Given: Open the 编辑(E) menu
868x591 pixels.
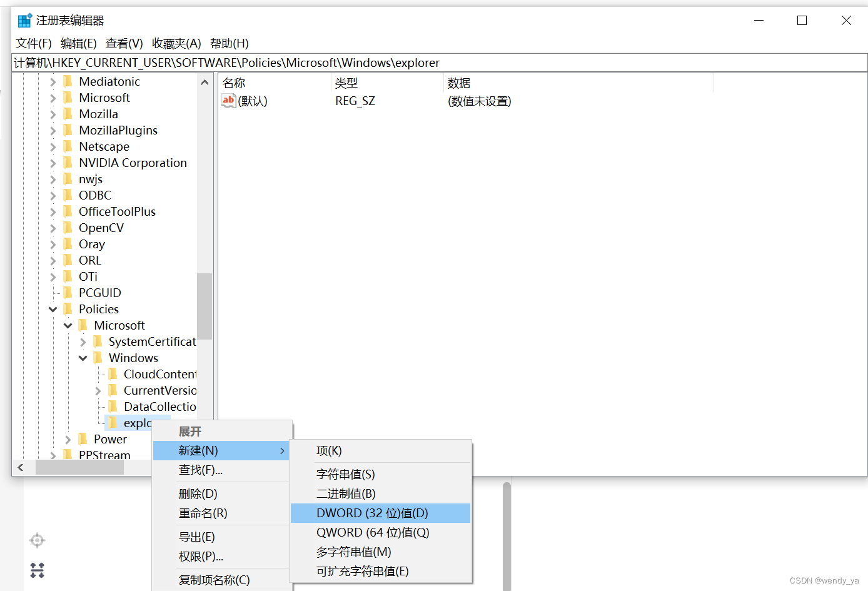Looking at the screenshot, I should click(x=79, y=43).
